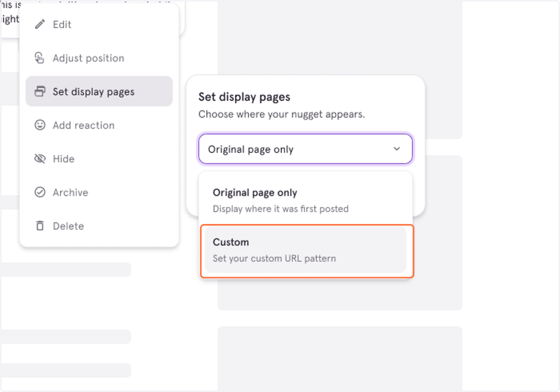
Task: Pick the Original page only option
Action: [x=306, y=200]
